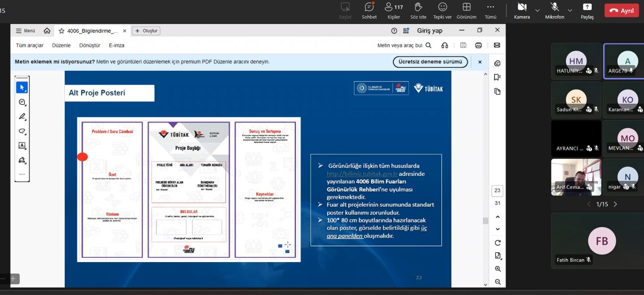Turn on the Kamera
The image size is (644, 295).
pos(522,11)
